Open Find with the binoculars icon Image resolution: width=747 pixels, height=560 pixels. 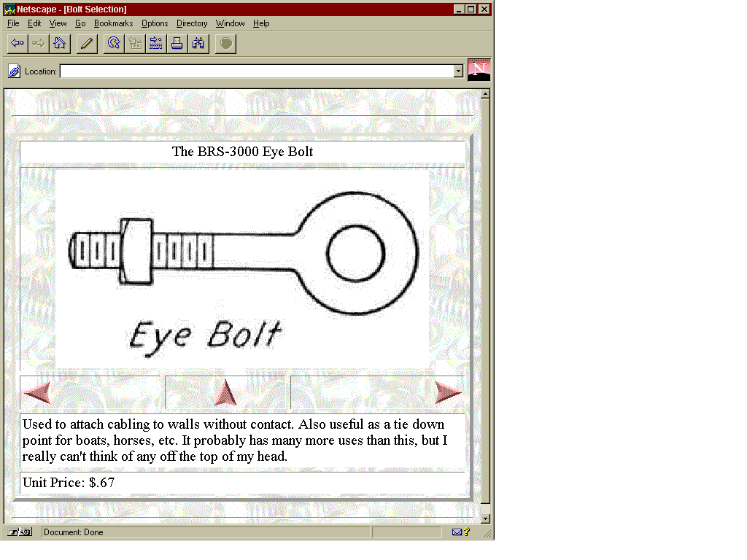tap(198, 44)
